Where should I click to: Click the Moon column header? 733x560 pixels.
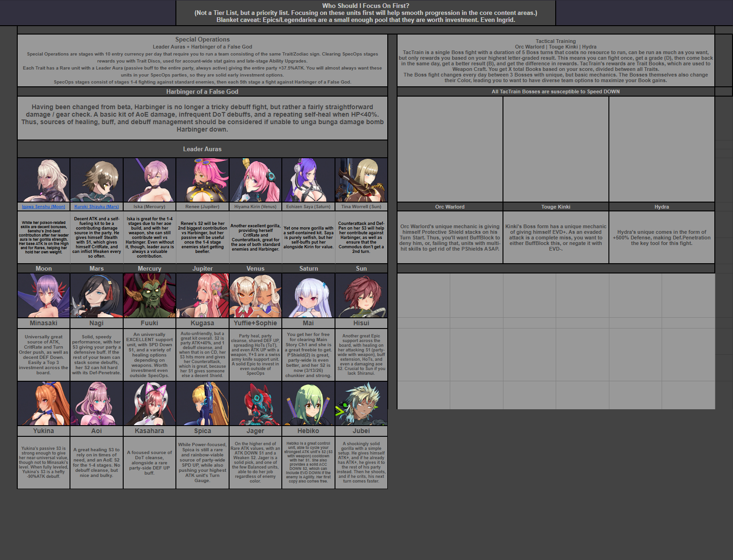point(43,268)
